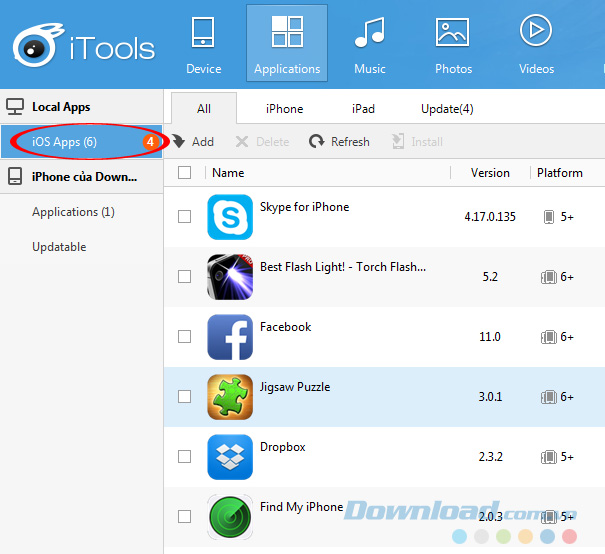605x554 pixels.
Task: Click the Best Flash Light row platform icon
Action: [x=549, y=277]
